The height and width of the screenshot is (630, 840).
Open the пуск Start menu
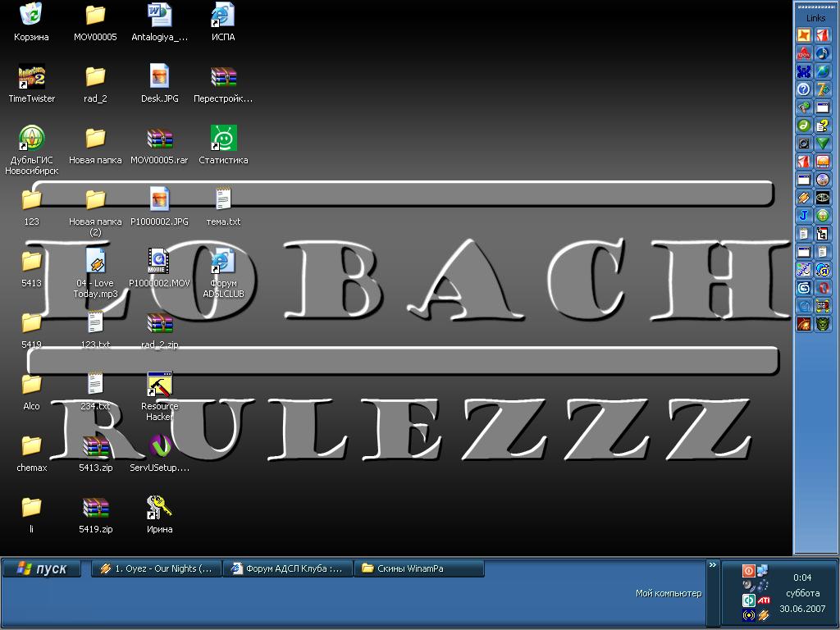pyautogui.click(x=42, y=568)
